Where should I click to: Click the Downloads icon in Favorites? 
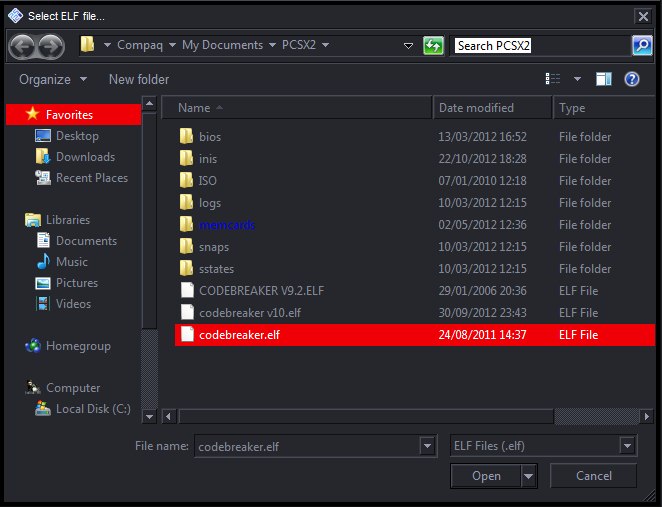[43, 157]
